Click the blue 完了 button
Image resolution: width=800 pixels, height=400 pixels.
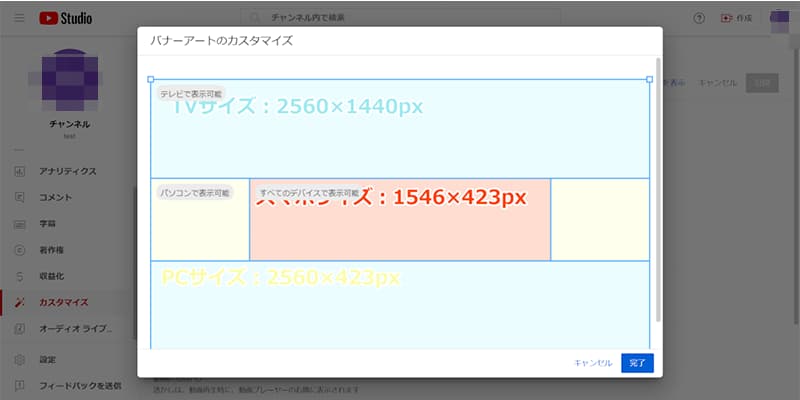pyautogui.click(x=637, y=363)
